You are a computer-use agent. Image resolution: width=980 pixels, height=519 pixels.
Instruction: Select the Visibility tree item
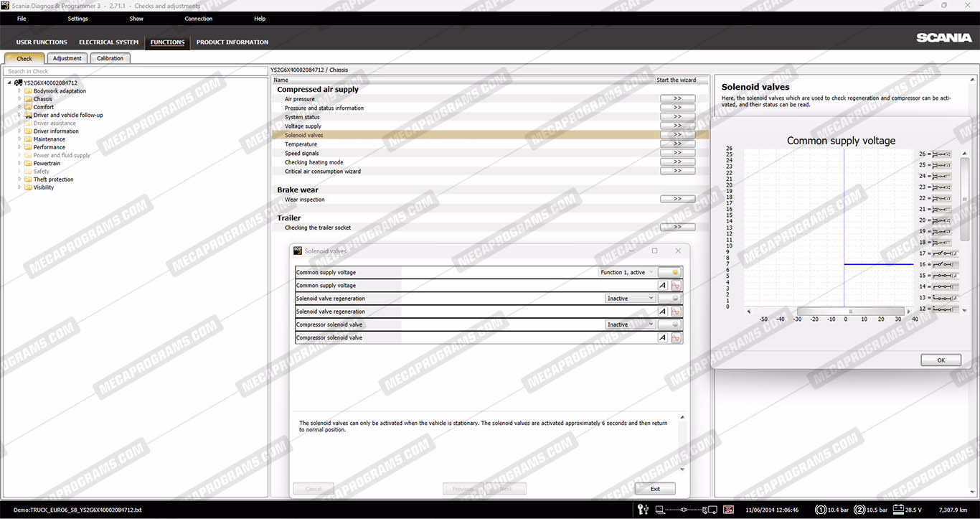click(x=44, y=187)
